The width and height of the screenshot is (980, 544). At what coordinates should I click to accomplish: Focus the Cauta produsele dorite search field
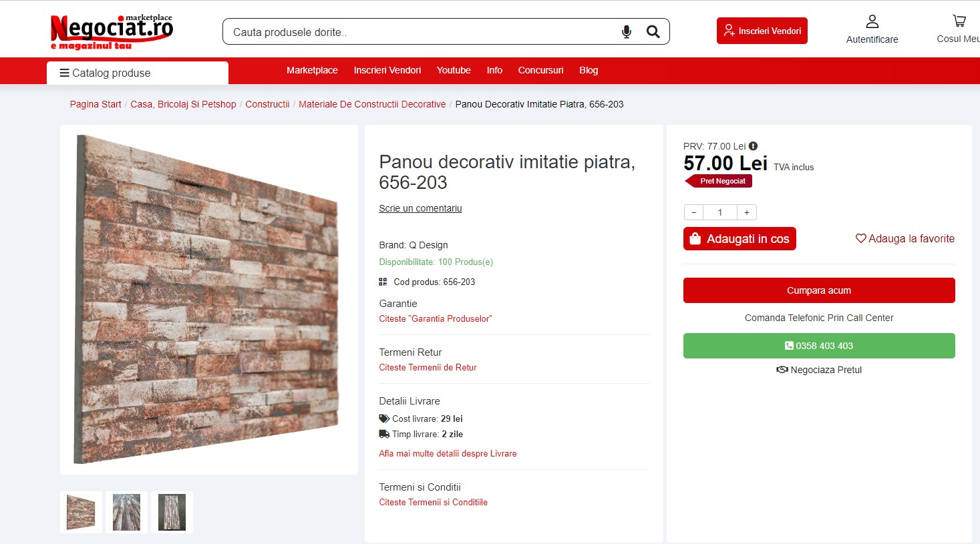click(x=421, y=32)
